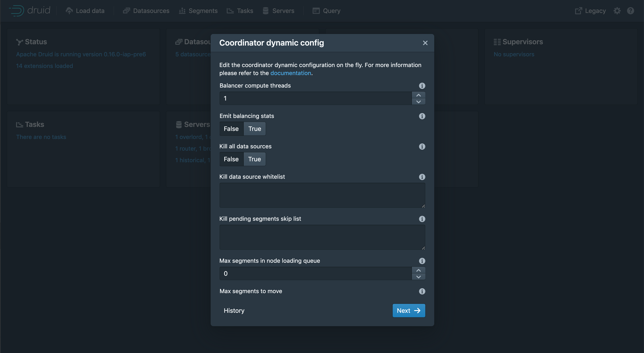The height and width of the screenshot is (353, 644).
Task: Click the Legacy external-link icon
Action: click(x=578, y=11)
